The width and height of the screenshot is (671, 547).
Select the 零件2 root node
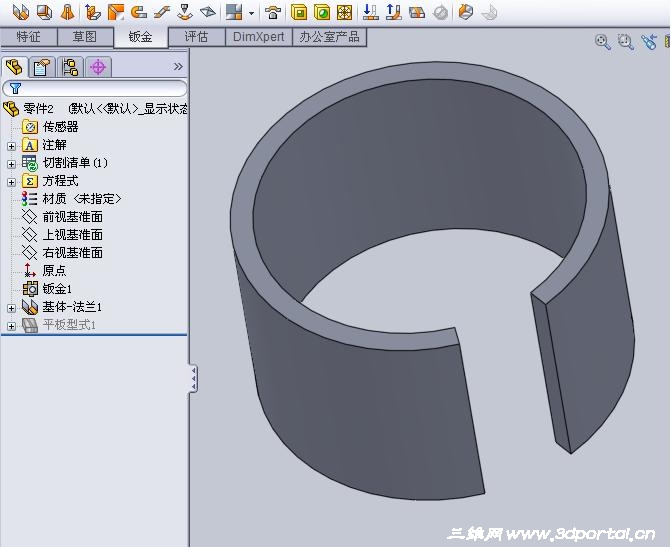[95, 109]
